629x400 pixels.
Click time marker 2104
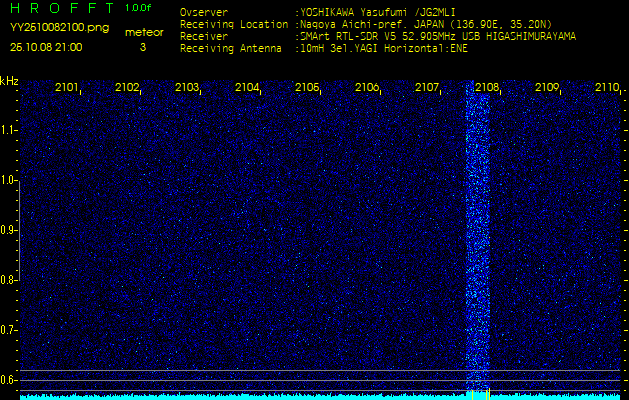click(x=246, y=87)
